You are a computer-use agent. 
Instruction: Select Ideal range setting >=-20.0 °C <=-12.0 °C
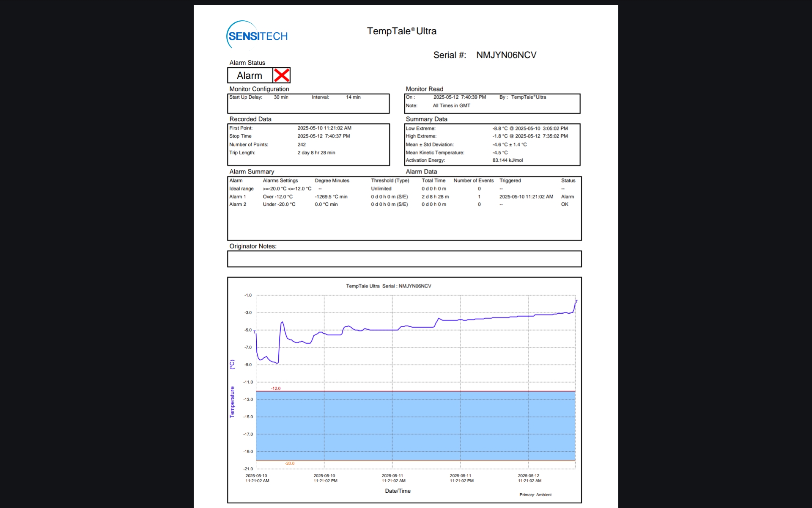click(x=287, y=189)
